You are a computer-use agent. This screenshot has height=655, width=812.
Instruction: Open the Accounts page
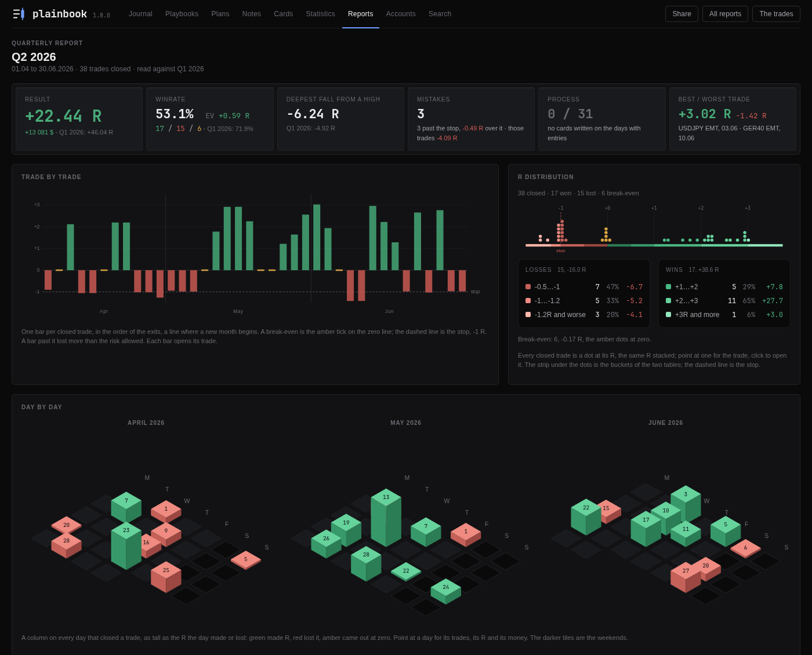point(401,14)
